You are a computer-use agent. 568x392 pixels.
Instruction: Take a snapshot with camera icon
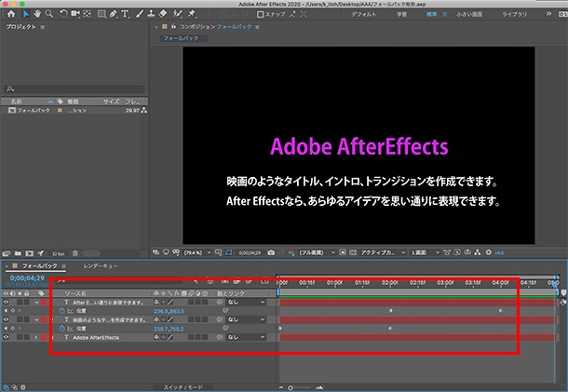[271, 252]
